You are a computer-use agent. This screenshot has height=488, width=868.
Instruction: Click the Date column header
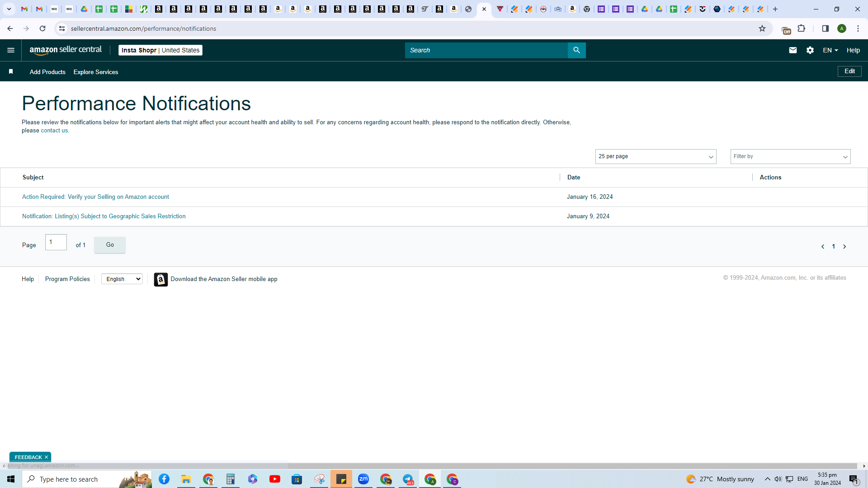click(x=574, y=178)
